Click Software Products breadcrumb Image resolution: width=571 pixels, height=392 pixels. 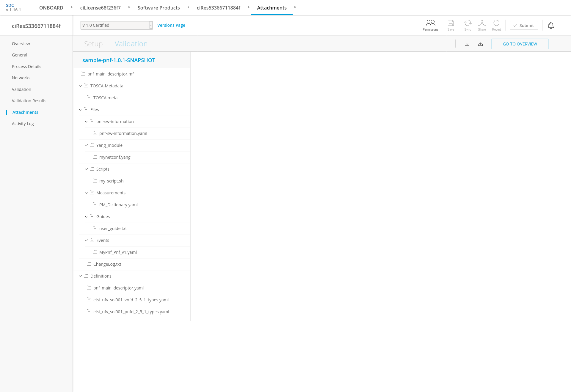[x=159, y=8]
